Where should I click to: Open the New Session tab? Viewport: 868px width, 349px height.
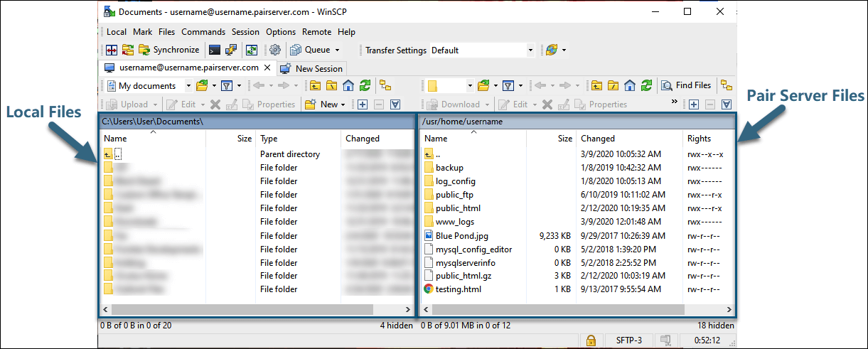pyautogui.click(x=311, y=68)
